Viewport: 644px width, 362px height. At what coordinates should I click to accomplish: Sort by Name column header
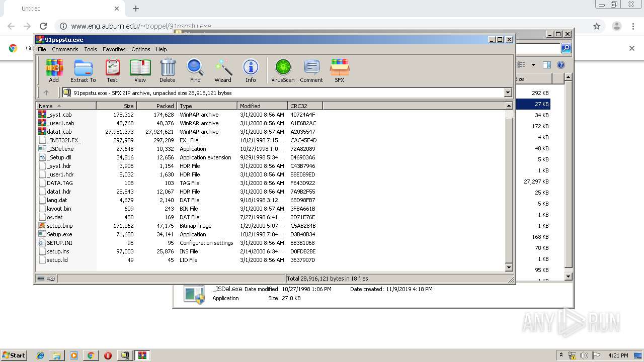click(x=66, y=106)
